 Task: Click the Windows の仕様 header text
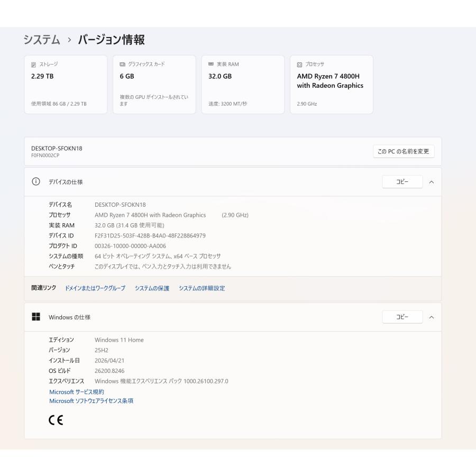(x=69, y=317)
